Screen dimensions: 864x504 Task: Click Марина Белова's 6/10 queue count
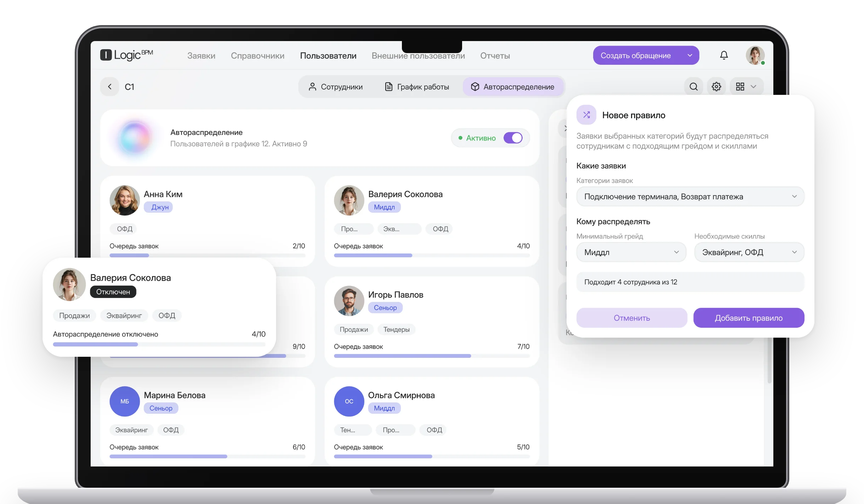click(x=299, y=447)
